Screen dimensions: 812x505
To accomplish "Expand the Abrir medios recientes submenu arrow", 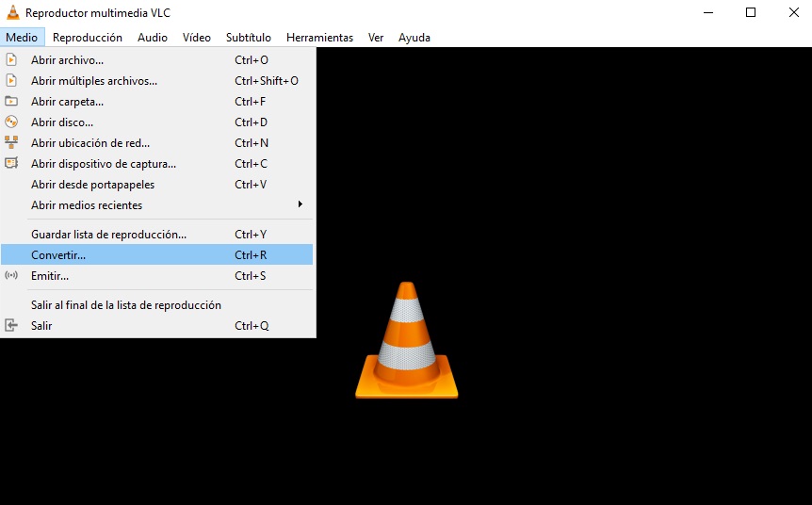I will click(300, 204).
